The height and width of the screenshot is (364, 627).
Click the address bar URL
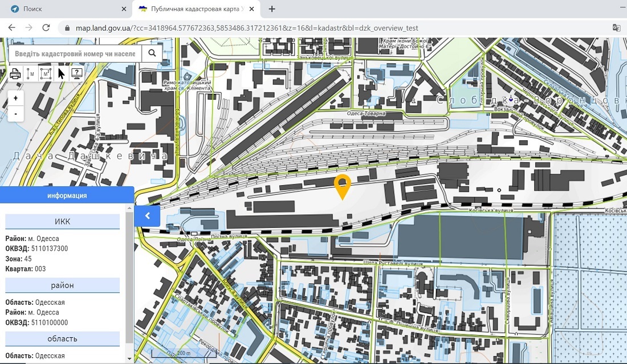click(x=247, y=28)
